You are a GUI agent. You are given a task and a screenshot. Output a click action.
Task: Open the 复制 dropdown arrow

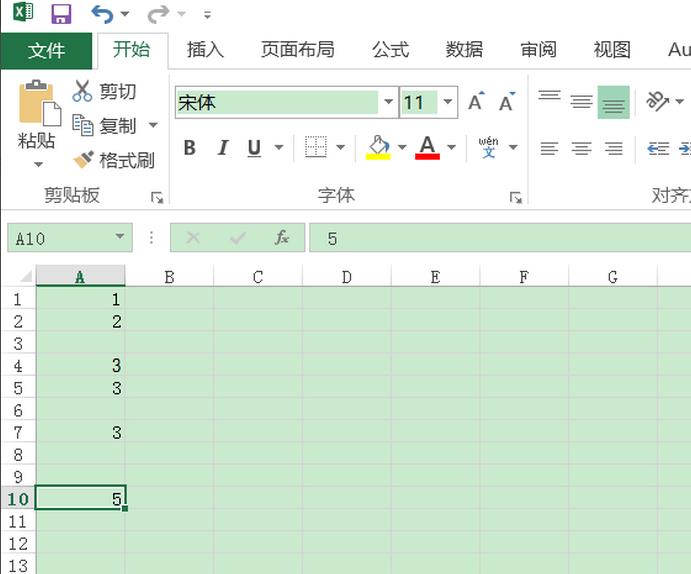153,125
